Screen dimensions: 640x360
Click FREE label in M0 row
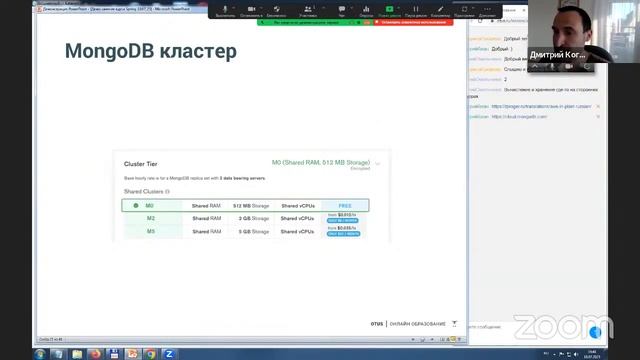point(345,206)
